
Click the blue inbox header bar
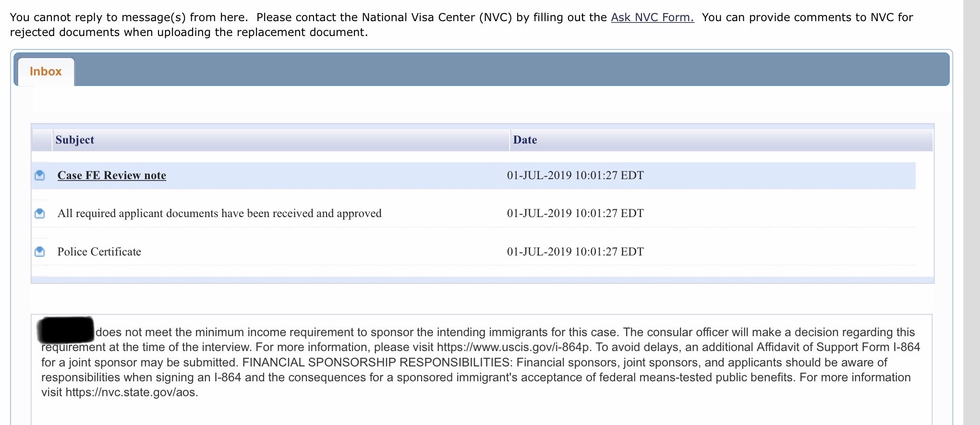pyautogui.click(x=511, y=70)
